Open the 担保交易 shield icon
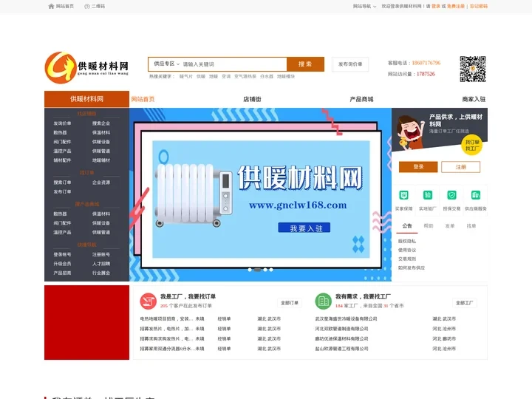The image size is (532, 399). point(451,195)
